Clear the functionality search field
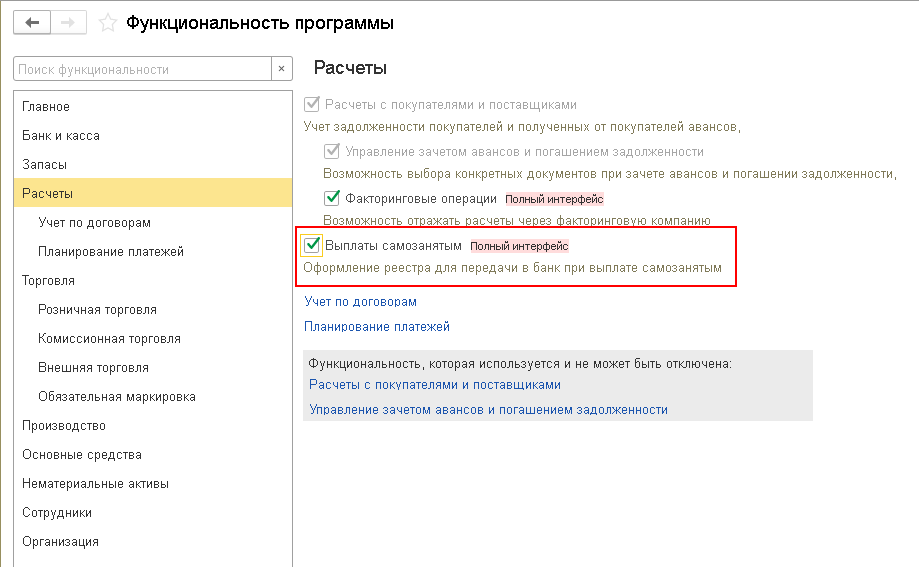Image resolution: width=919 pixels, height=567 pixels. pyautogui.click(x=282, y=69)
